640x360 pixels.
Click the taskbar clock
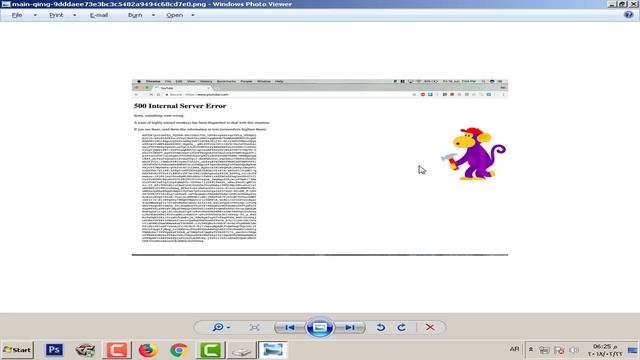(605, 350)
